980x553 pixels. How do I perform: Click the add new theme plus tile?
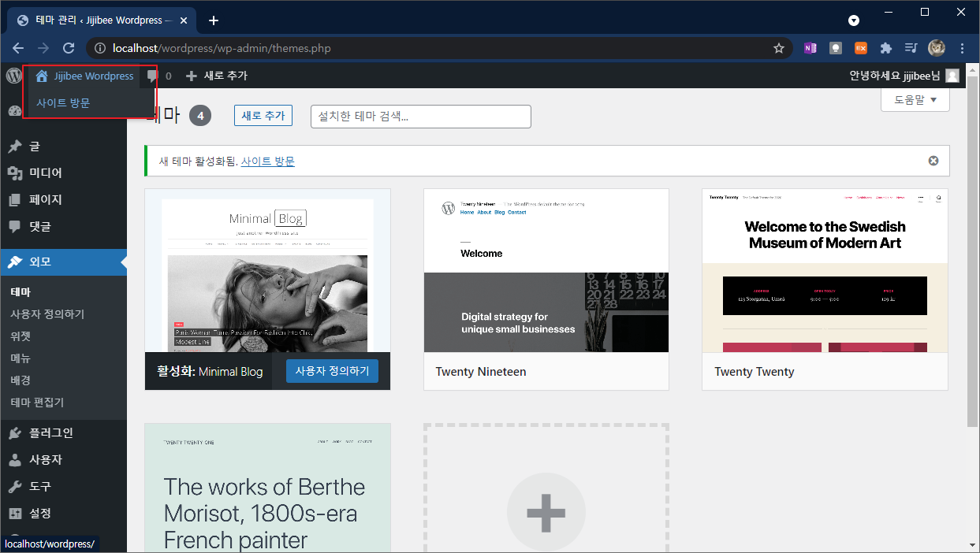click(x=546, y=490)
